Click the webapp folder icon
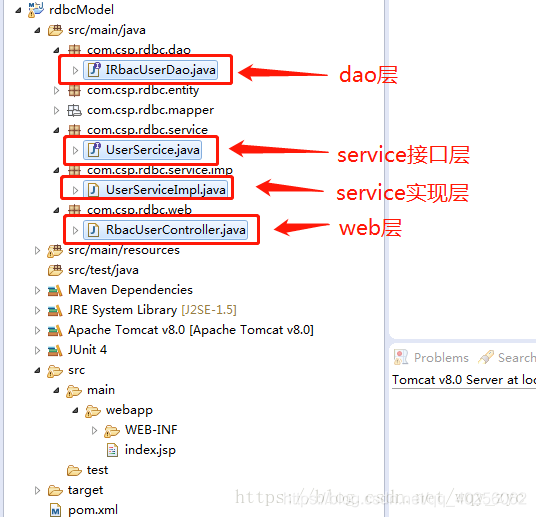 click(x=93, y=411)
